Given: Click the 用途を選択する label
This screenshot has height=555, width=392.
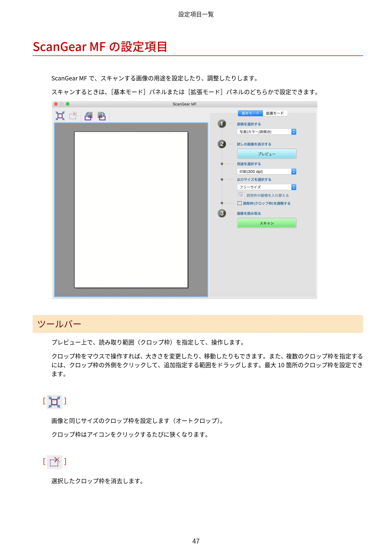Looking at the screenshot, I should (249, 164).
